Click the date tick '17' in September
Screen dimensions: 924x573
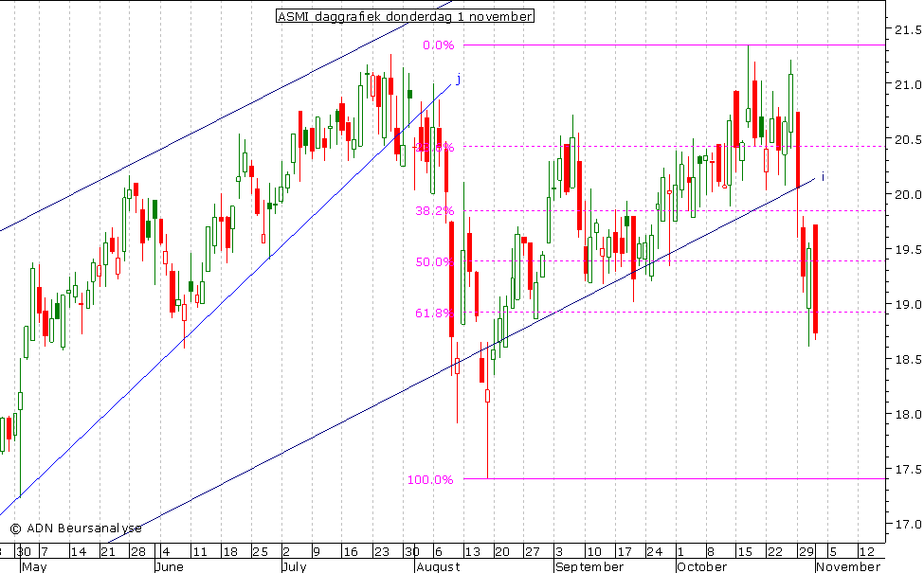[x=624, y=552]
